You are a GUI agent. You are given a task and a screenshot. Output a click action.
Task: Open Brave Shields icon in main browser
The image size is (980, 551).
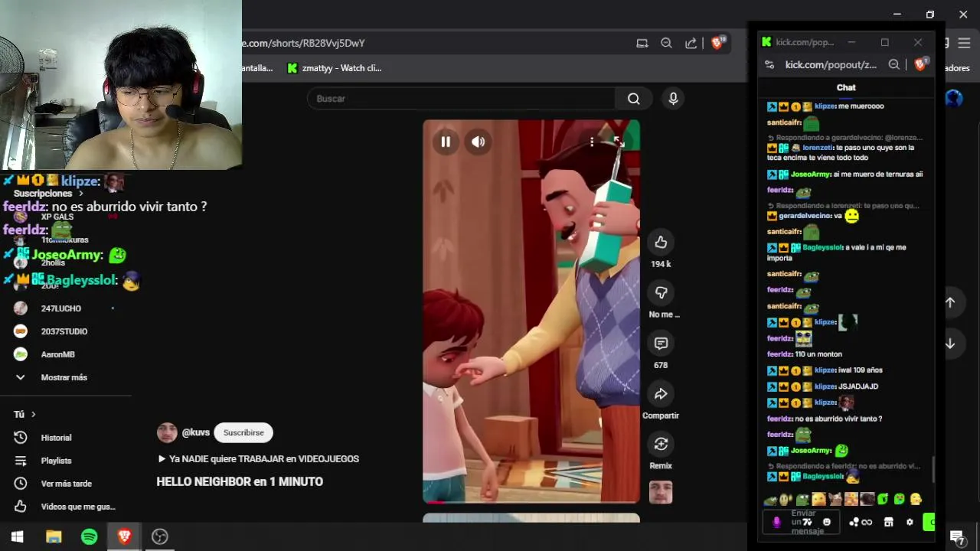point(717,43)
